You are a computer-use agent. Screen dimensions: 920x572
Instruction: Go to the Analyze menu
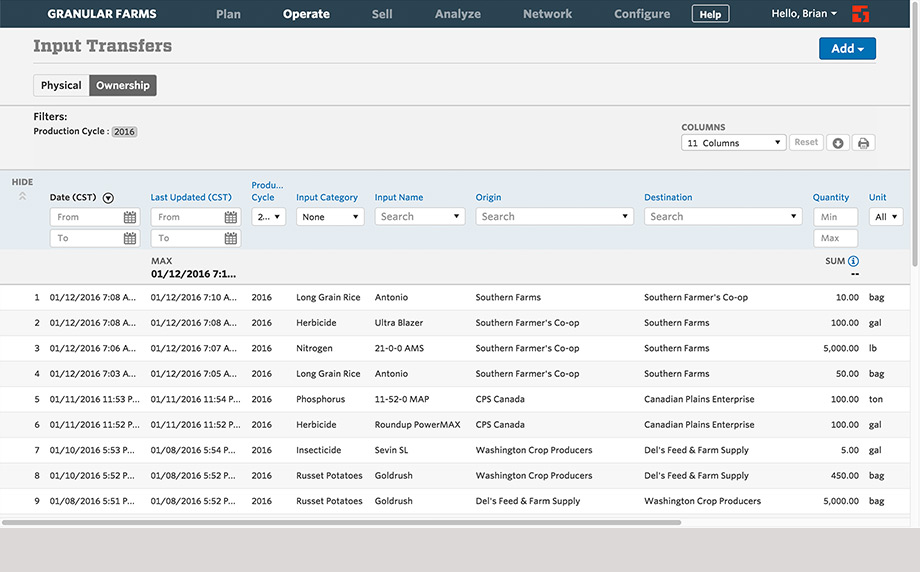click(458, 14)
